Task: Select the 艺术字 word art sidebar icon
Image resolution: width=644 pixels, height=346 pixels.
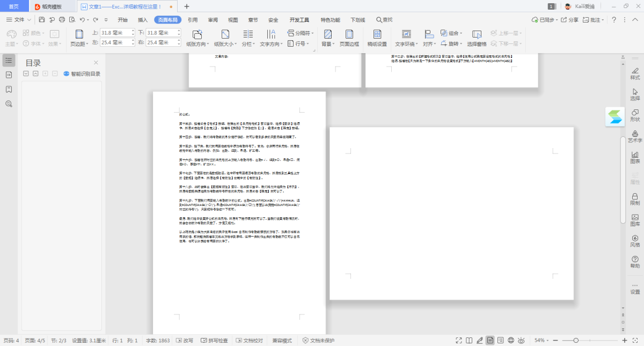Action: [x=635, y=136]
